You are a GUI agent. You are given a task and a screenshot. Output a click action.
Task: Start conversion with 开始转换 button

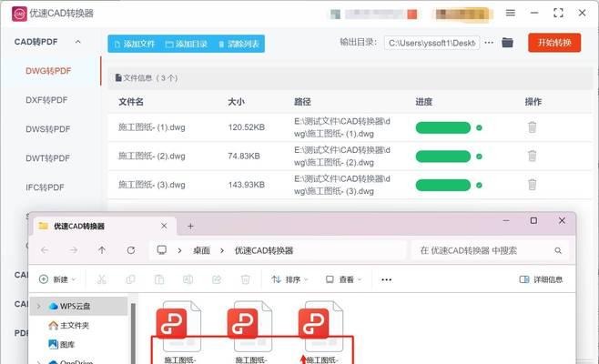(554, 43)
